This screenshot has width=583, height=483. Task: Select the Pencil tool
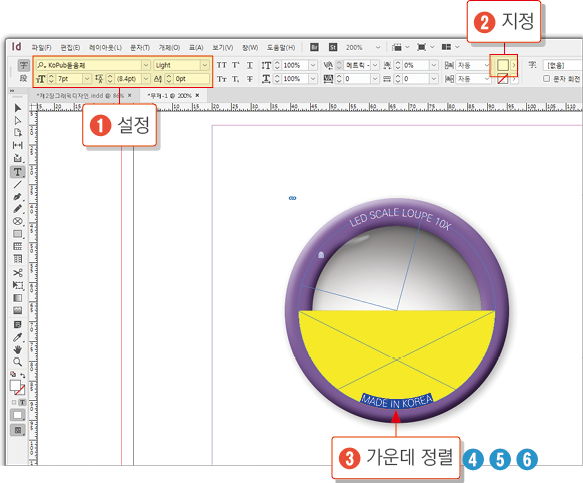pos(17,209)
